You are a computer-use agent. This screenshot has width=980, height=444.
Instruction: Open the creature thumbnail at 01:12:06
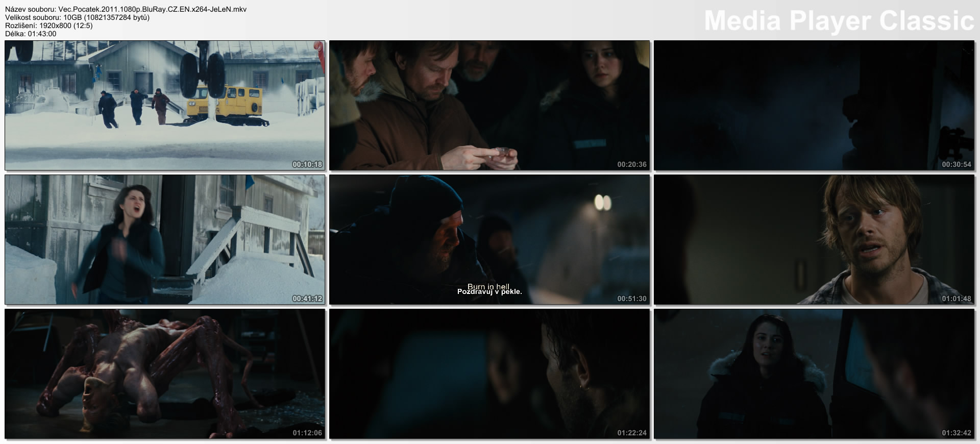coord(165,374)
